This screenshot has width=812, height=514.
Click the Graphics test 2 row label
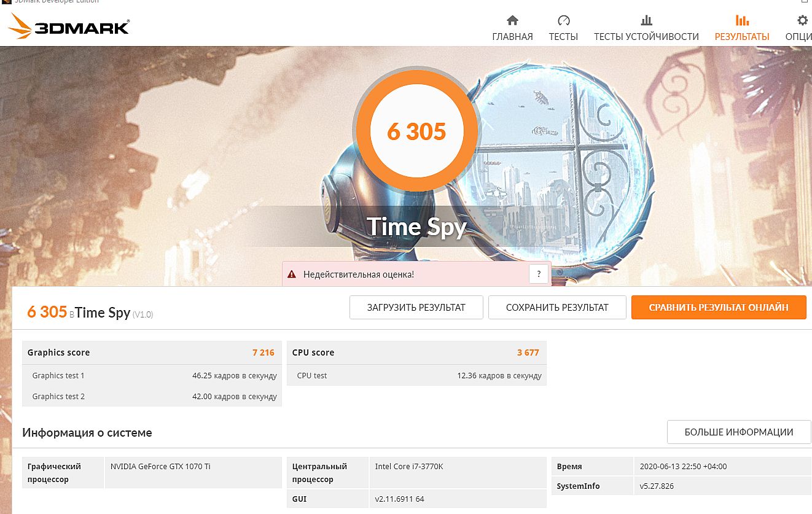pos(58,396)
